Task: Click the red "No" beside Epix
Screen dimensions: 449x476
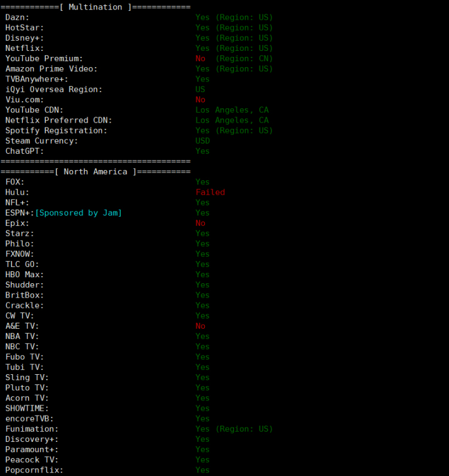Action: 200,223
